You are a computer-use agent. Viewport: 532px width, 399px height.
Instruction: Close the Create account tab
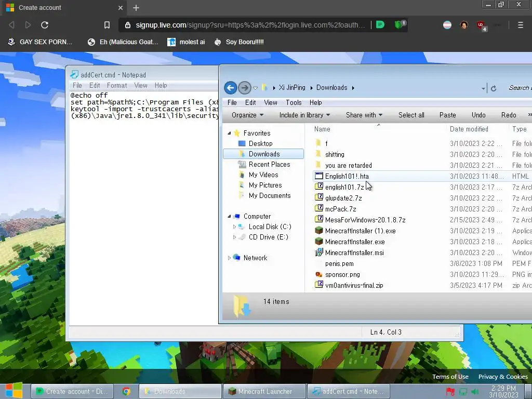coord(121,7)
